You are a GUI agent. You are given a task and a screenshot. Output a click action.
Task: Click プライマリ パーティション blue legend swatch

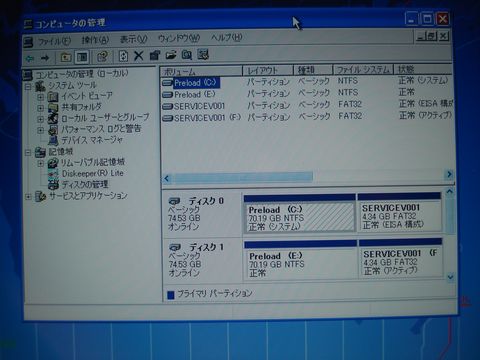tap(171, 295)
